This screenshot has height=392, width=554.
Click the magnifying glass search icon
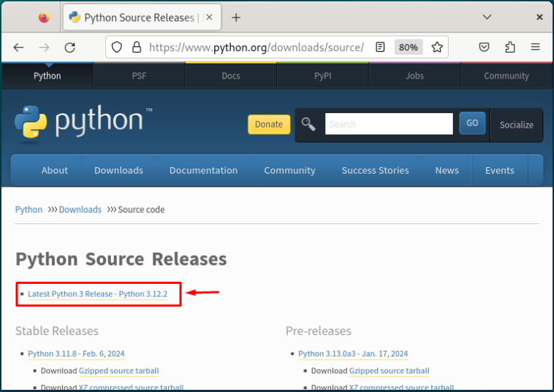308,124
